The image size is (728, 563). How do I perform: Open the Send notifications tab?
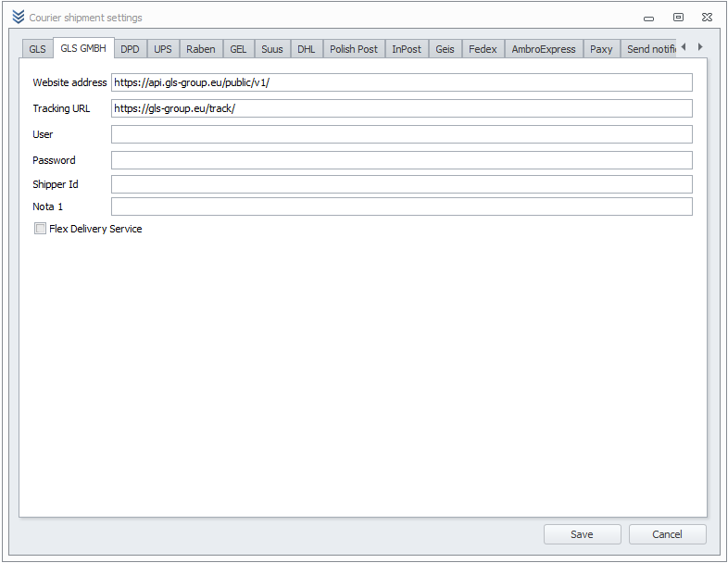point(648,49)
